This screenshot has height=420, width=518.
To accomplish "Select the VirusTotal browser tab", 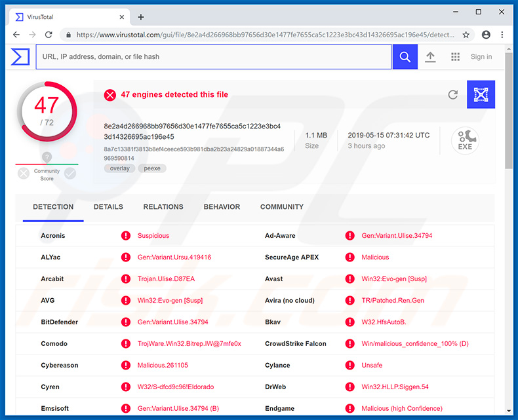I will point(70,17).
